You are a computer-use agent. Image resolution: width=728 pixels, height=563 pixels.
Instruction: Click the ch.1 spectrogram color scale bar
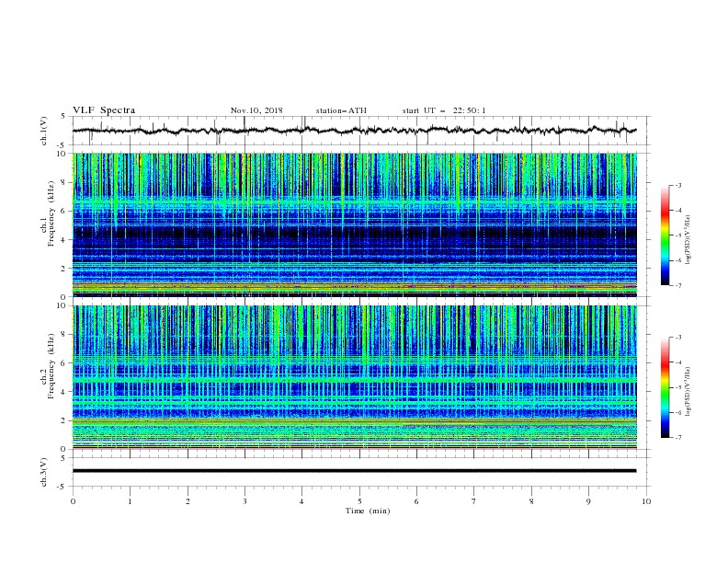tap(665, 236)
